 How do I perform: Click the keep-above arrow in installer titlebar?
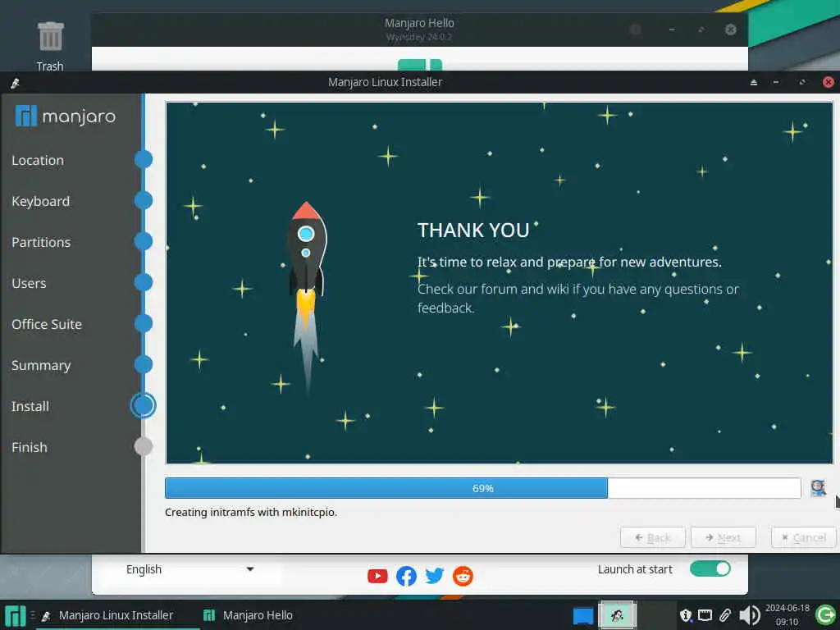(x=754, y=83)
